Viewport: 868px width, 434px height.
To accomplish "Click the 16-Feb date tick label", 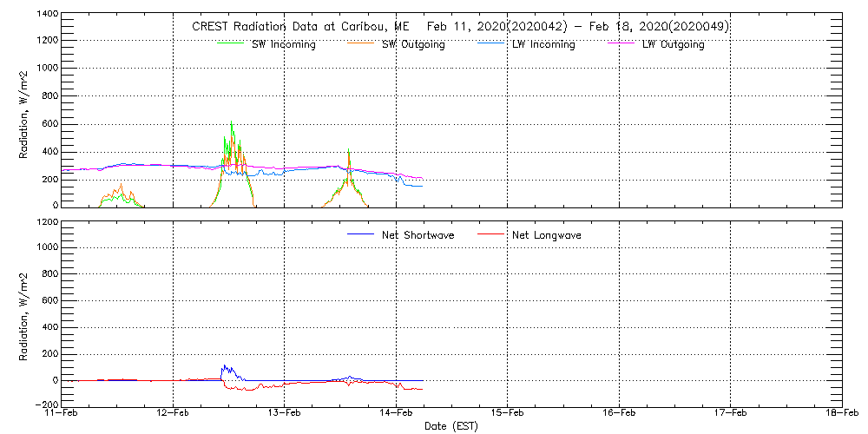I will click(619, 415).
